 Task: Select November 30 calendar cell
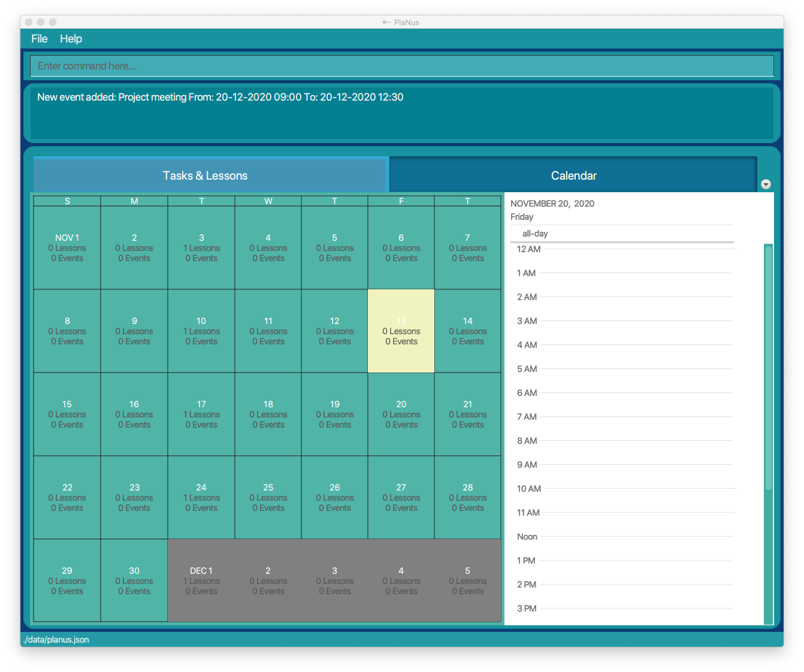tap(134, 581)
